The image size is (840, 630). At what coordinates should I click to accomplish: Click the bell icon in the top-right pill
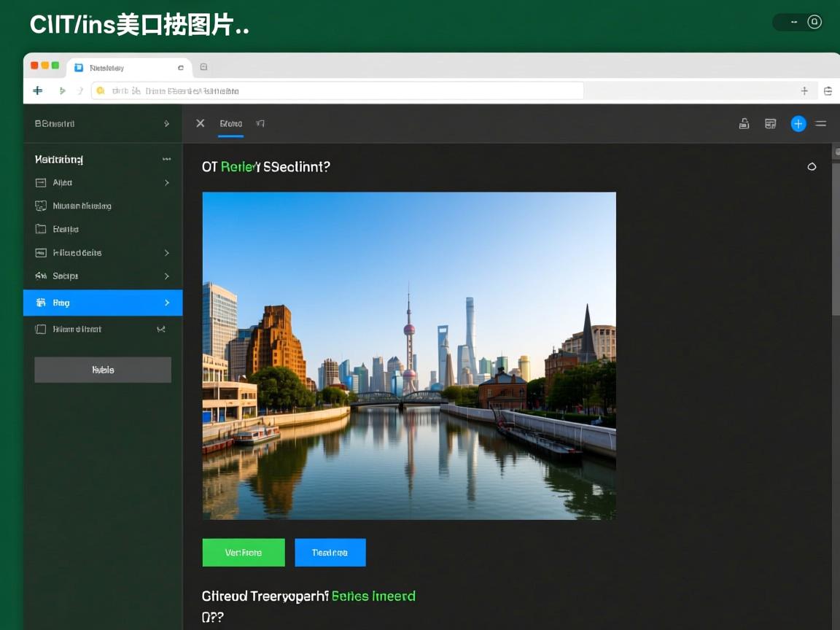point(814,22)
